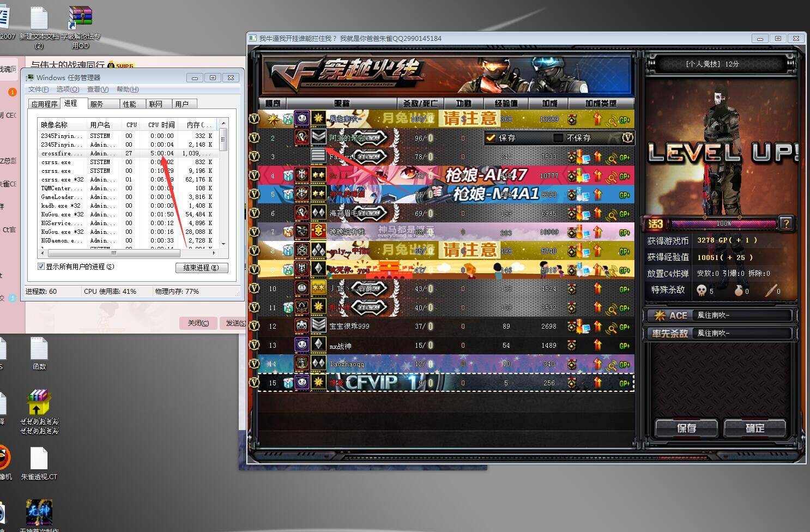Image resolution: width=810 pixels, height=532 pixels.
Task: Click the GP+ bonus icon in row 13
Action: click(624, 346)
